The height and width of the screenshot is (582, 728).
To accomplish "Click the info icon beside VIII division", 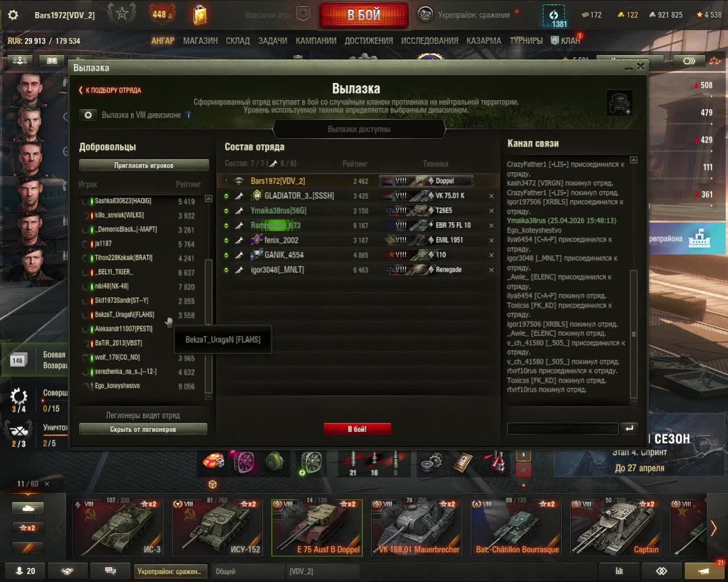I will pos(189,115).
